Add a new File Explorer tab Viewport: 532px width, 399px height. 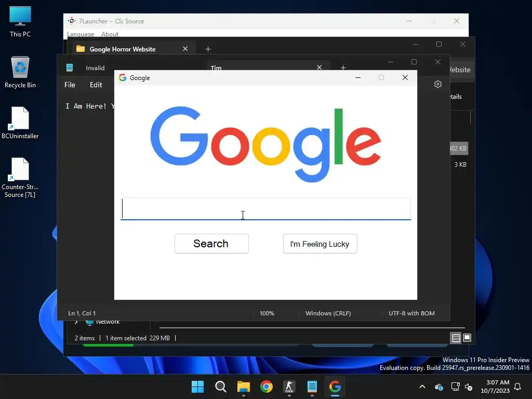(x=208, y=49)
